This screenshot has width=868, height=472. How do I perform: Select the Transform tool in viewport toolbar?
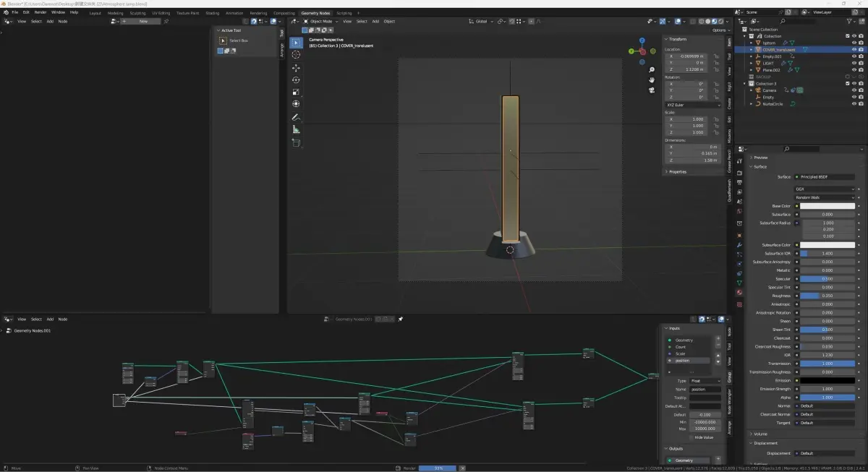tap(296, 104)
